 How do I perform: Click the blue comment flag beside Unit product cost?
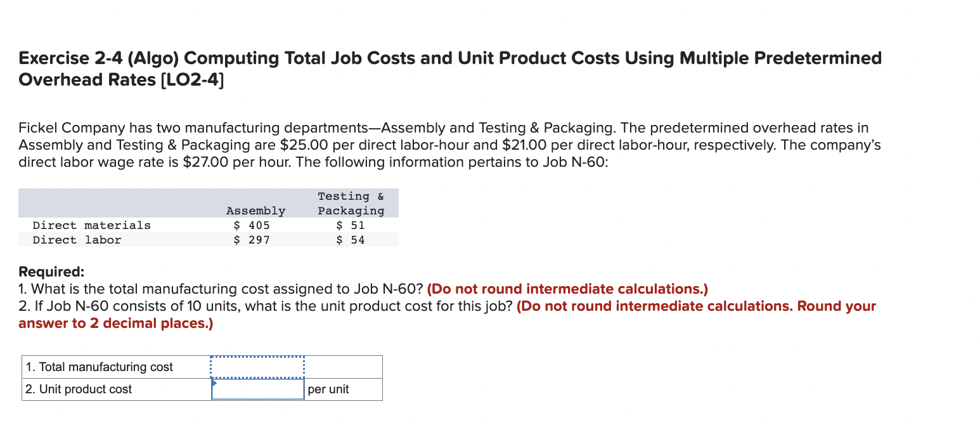[214, 383]
